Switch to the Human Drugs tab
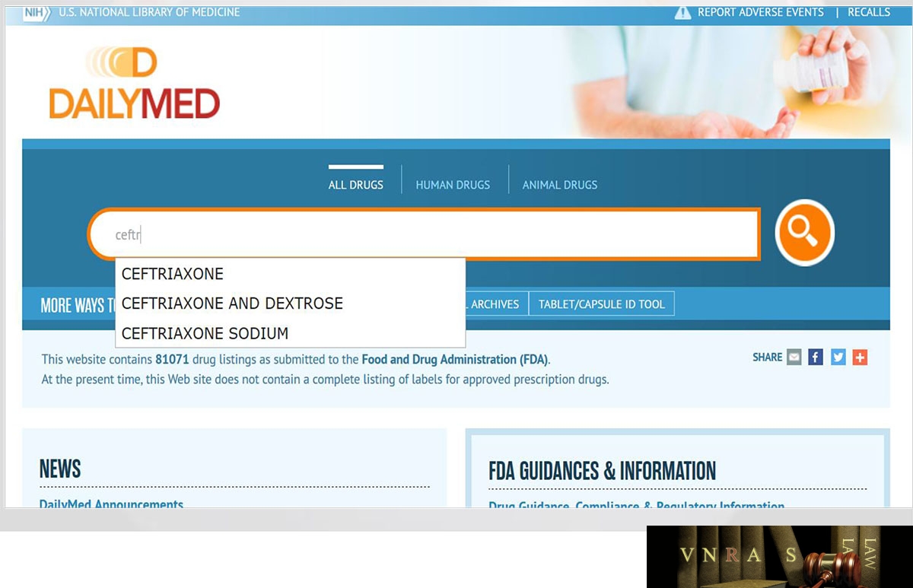This screenshot has height=588, width=913. pos(453,185)
